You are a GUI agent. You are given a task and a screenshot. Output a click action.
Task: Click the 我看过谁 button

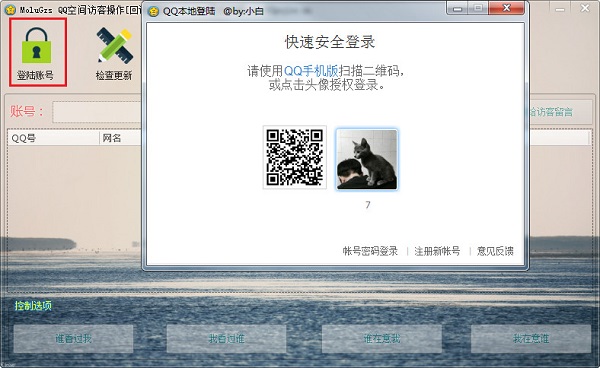click(x=226, y=339)
